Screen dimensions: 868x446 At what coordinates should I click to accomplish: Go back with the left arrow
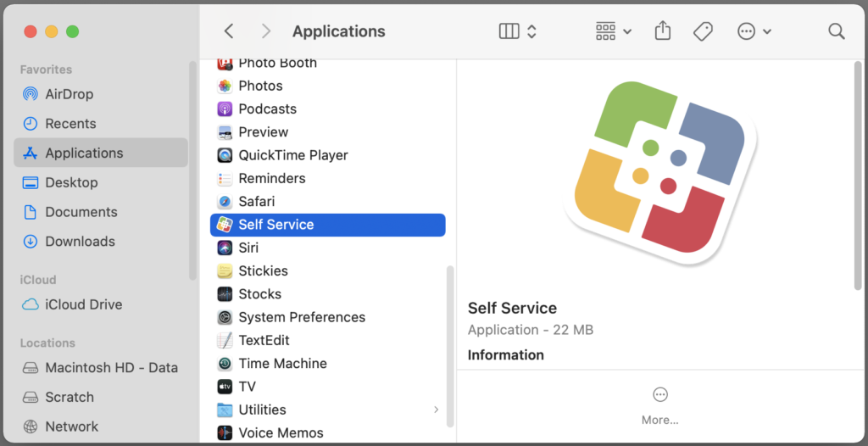229,31
